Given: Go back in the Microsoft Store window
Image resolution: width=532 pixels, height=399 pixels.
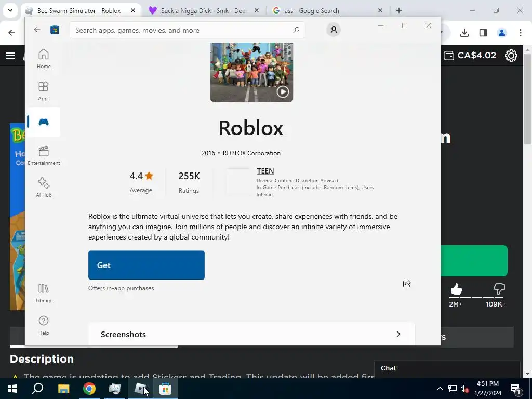Looking at the screenshot, I should coord(37,30).
